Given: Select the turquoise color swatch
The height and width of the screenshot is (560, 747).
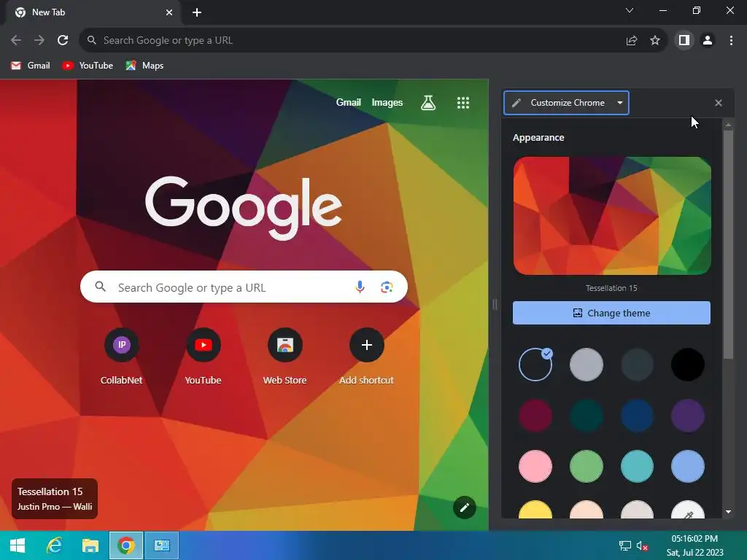Looking at the screenshot, I should pyautogui.click(x=637, y=466).
